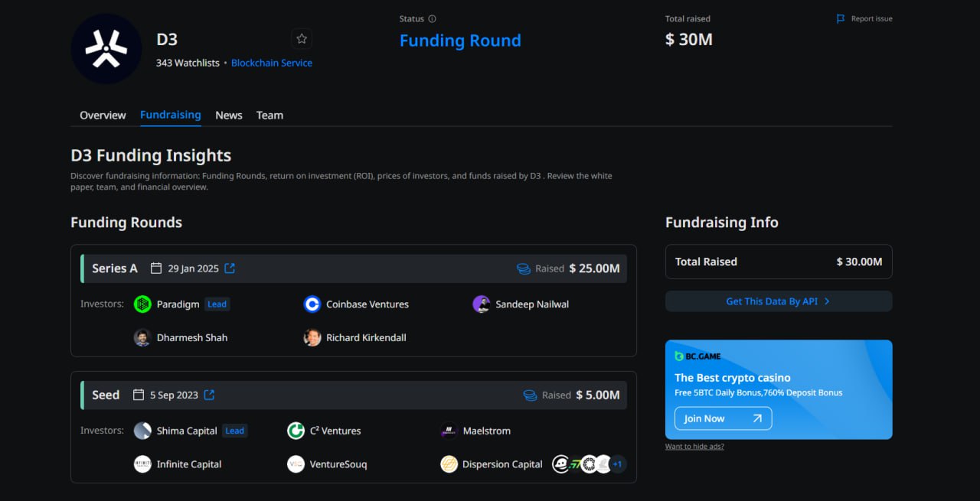Click the Seed round calendar icon
Viewport: 980px width, 501px height.
tap(139, 395)
